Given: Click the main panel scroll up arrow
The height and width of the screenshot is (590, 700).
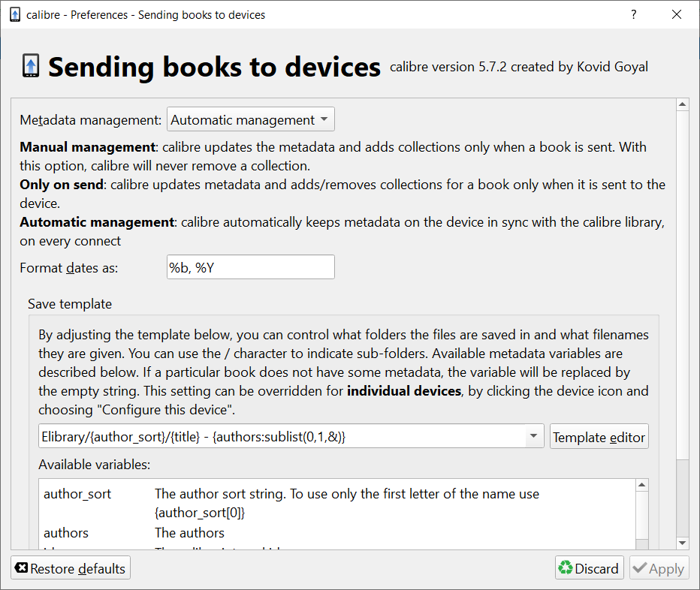Looking at the screenshot, I should pyautogui.click(x=683, y=105).
